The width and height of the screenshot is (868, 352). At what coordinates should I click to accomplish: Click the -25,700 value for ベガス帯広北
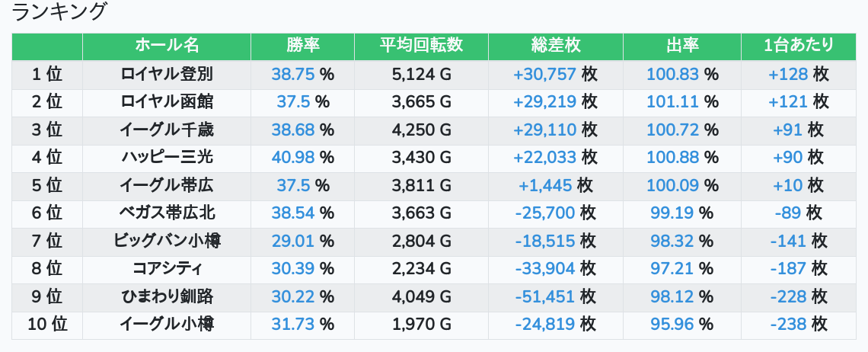point(544,213)
